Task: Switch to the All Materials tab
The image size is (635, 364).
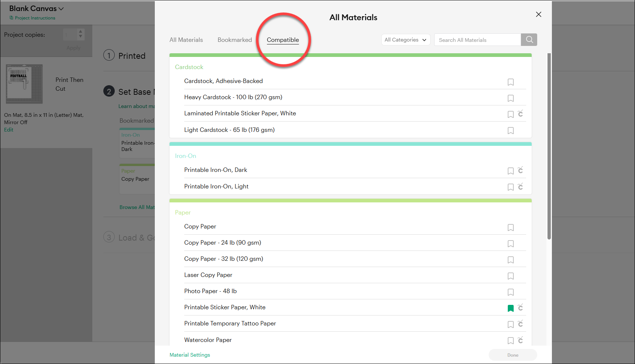Action: (186, 40)
